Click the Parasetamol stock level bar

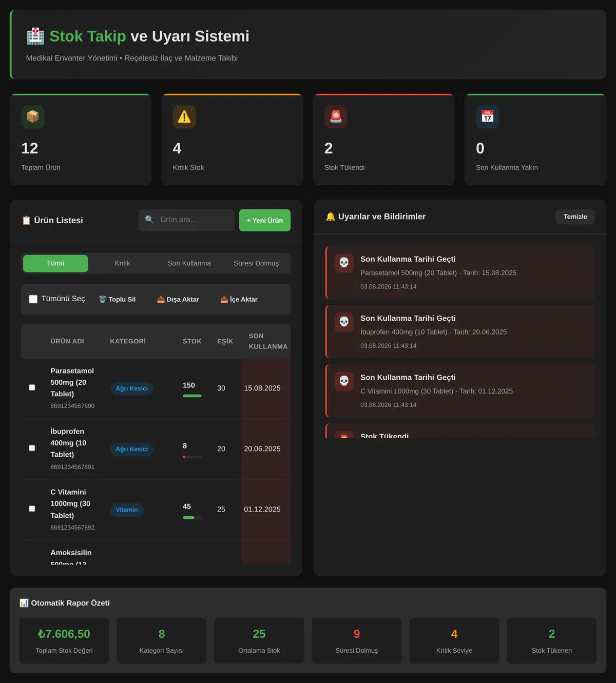(x=192, y=396)
